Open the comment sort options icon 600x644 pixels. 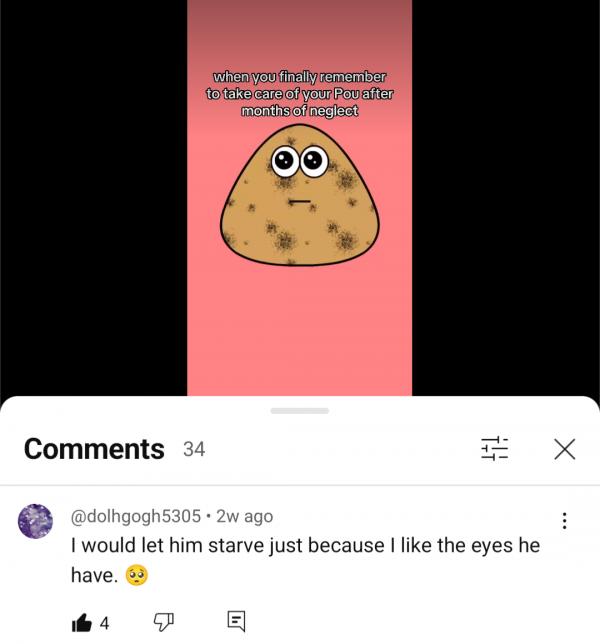494,449
